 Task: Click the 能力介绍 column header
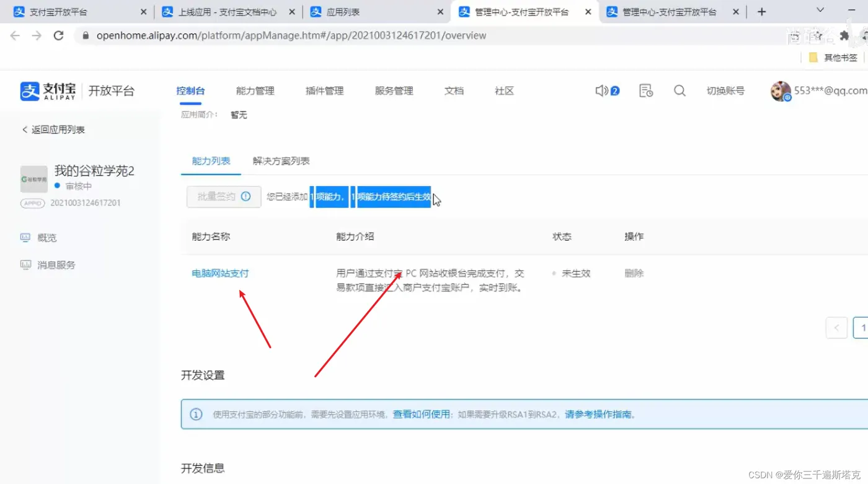[x=355, y=236]
